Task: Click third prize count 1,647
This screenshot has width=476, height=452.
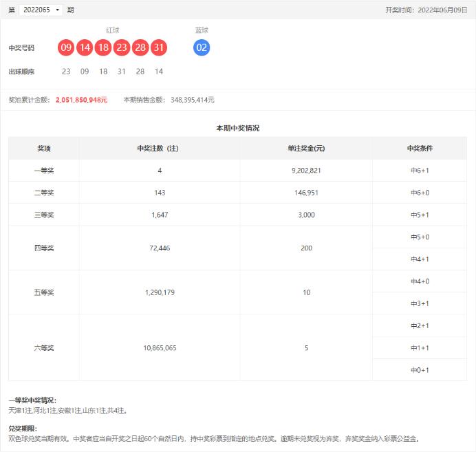Action: pos(160,215)
